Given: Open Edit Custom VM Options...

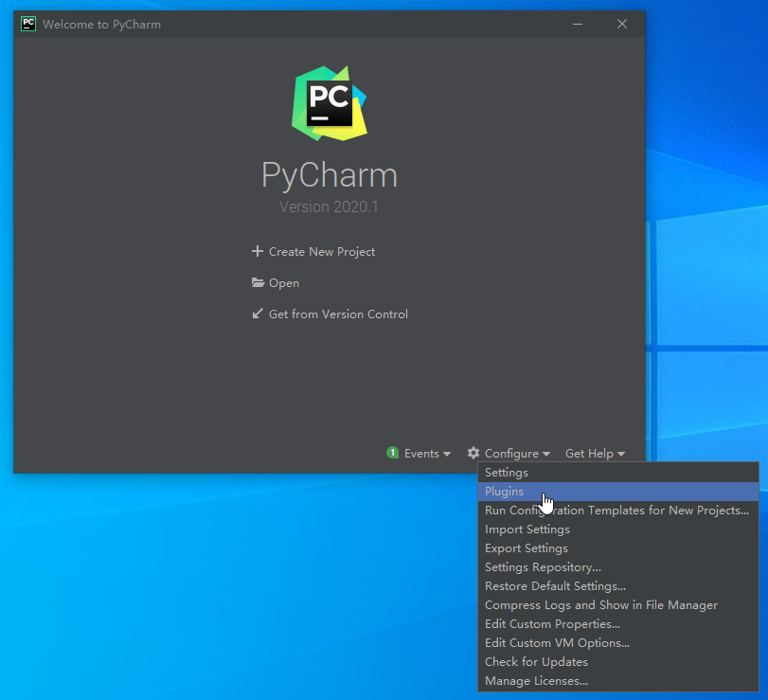Looking at the screenshot, I should coord(618,643).
